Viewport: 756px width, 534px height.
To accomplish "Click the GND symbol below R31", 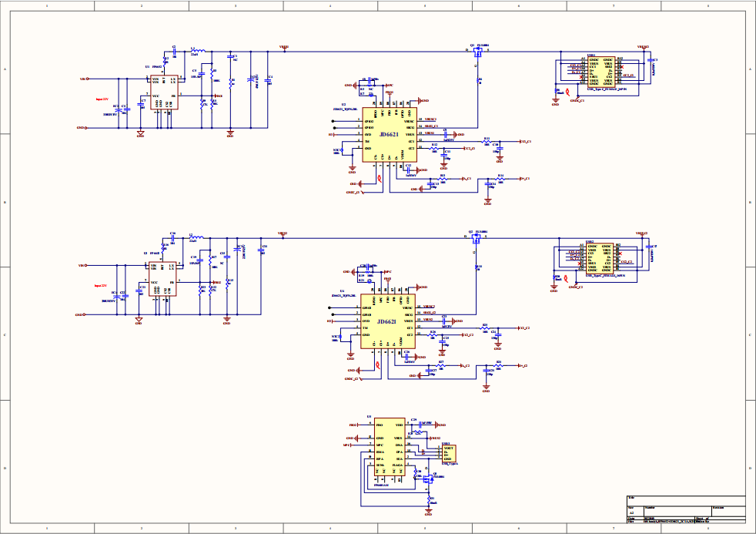I will pyautogui.click(x=429, y=512).
